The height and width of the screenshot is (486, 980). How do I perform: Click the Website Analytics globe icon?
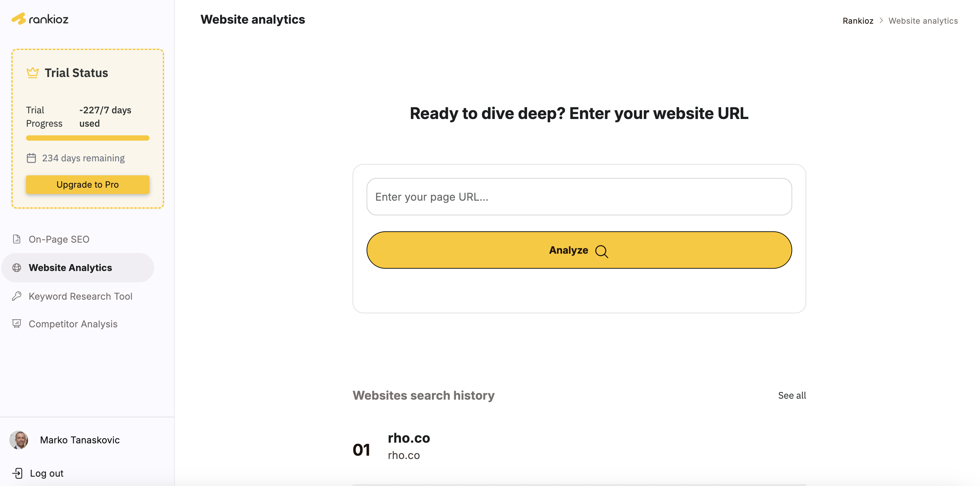click(17, 267)
